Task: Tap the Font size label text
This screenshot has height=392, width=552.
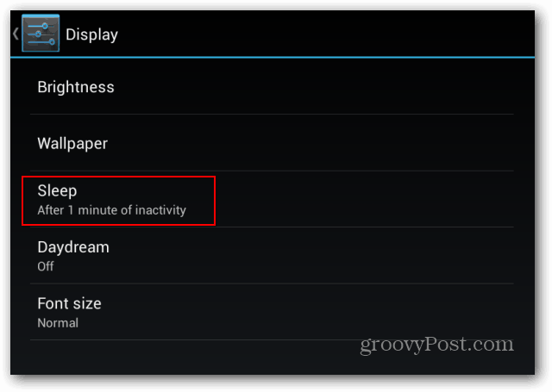Action: click(69, 303)
